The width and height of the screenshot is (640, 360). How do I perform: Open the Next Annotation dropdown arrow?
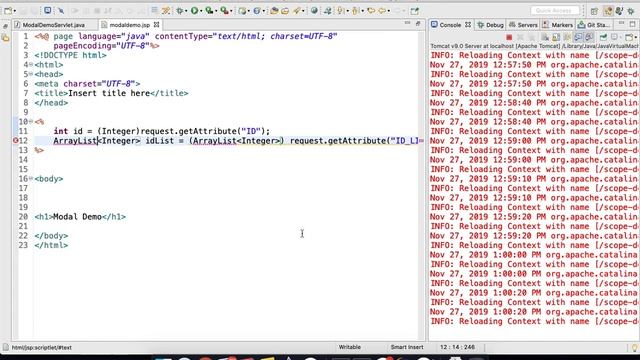pyautogui.click(x=347, y=11)
